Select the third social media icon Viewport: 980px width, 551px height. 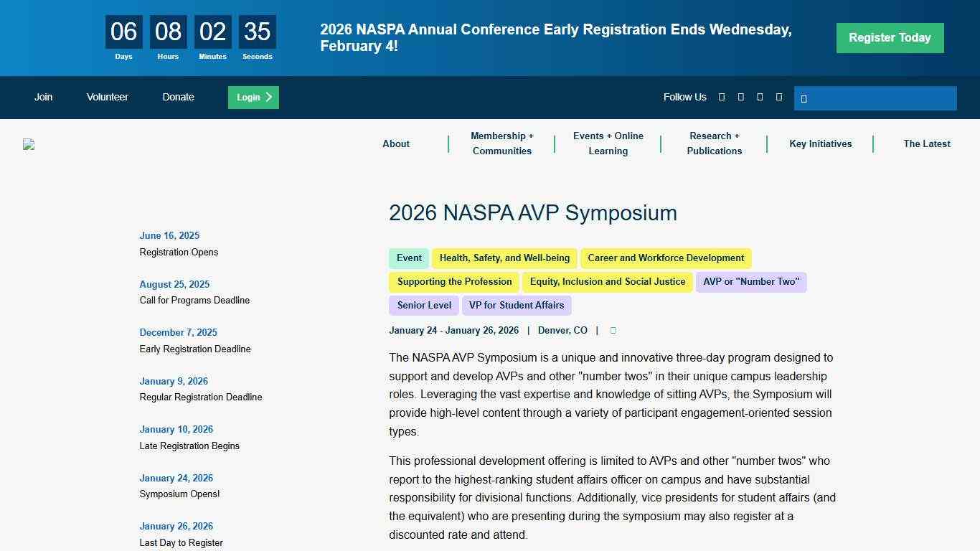(x=760, y=97)
